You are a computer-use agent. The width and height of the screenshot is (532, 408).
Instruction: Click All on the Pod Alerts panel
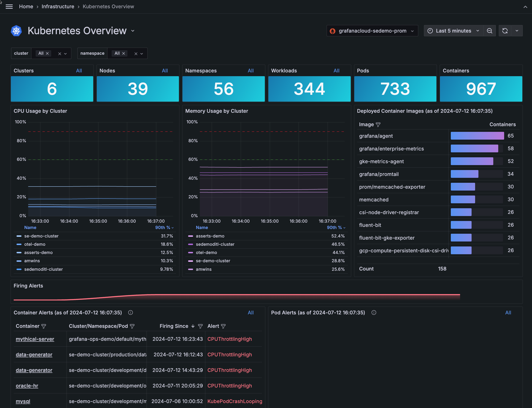pos(508,312)
